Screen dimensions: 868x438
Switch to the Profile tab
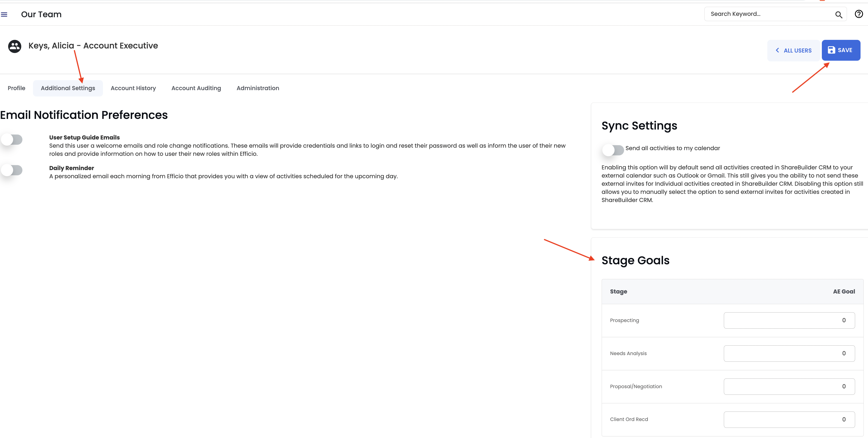[x=17, y=88]
